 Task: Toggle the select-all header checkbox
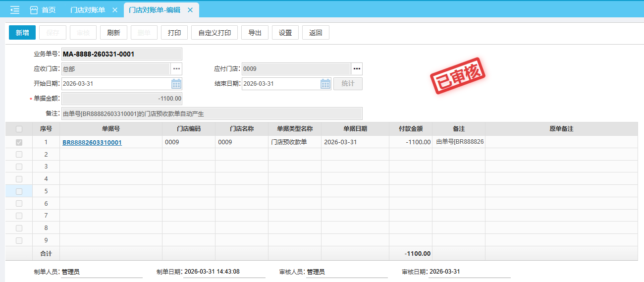[x=19, y=129]
